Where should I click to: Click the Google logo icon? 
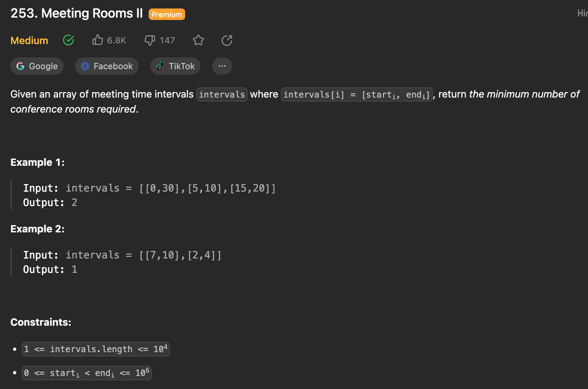(21, 66)
